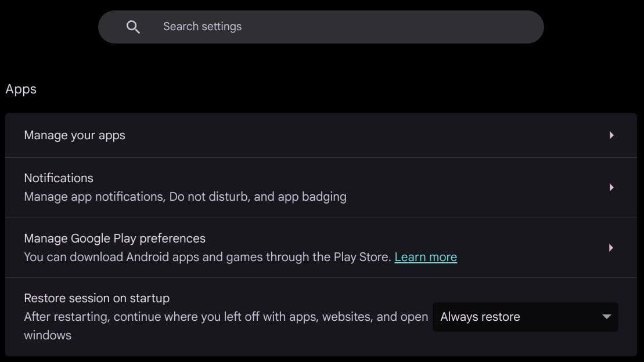
Task: Click the arrow beside Manage Google Play preferences
Action: (x=611, y=247)
